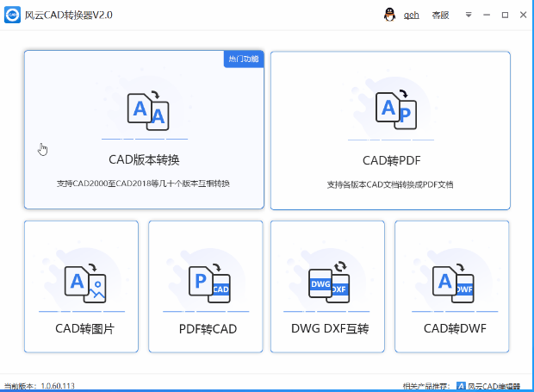Viewport: 534px width, 392px height.
Task: Maximize the converter window
Action: tap(505, 15)
